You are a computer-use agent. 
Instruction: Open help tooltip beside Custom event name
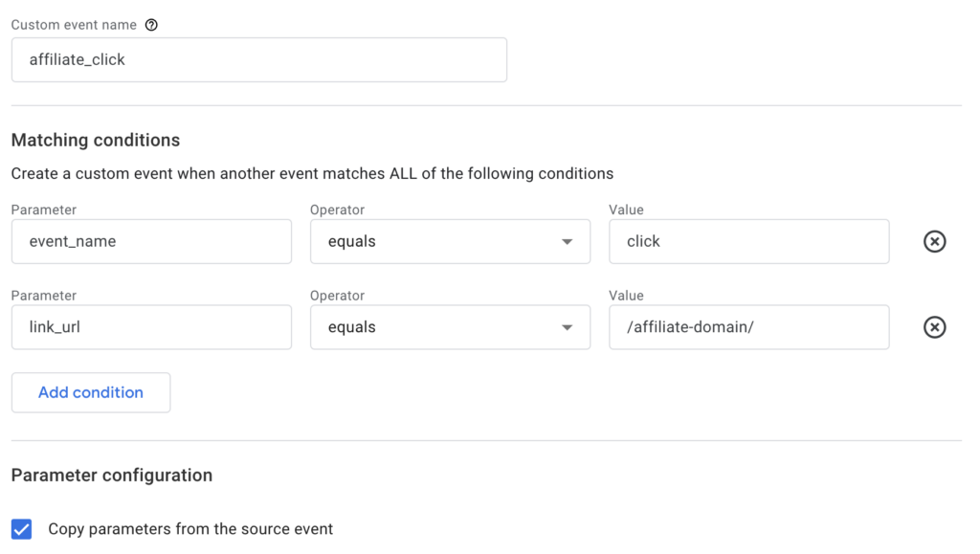point(152,24)
